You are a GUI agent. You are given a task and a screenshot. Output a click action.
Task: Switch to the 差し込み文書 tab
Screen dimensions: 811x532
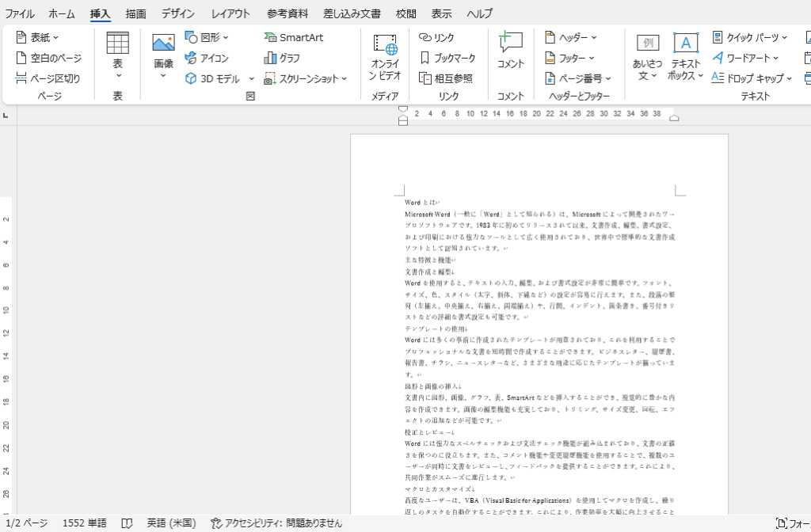352,14
